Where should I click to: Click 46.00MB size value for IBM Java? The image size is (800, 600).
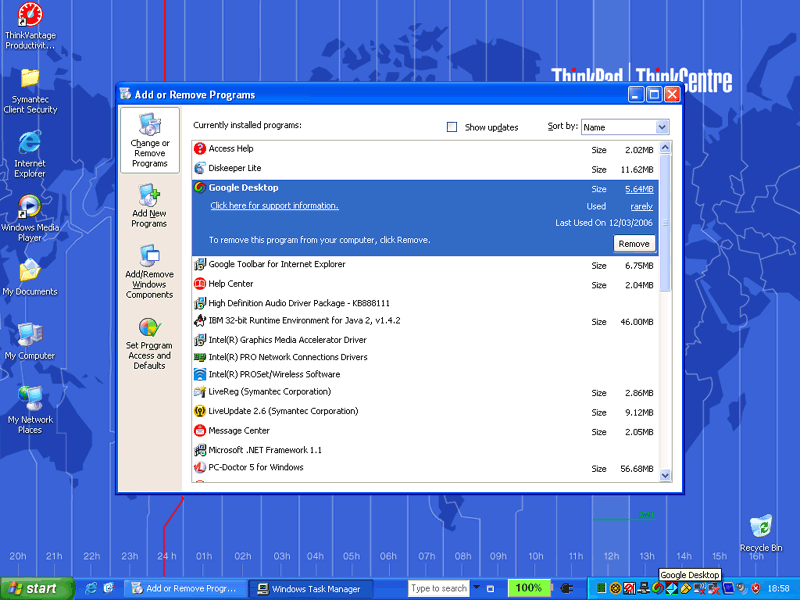tap(637, 322)
